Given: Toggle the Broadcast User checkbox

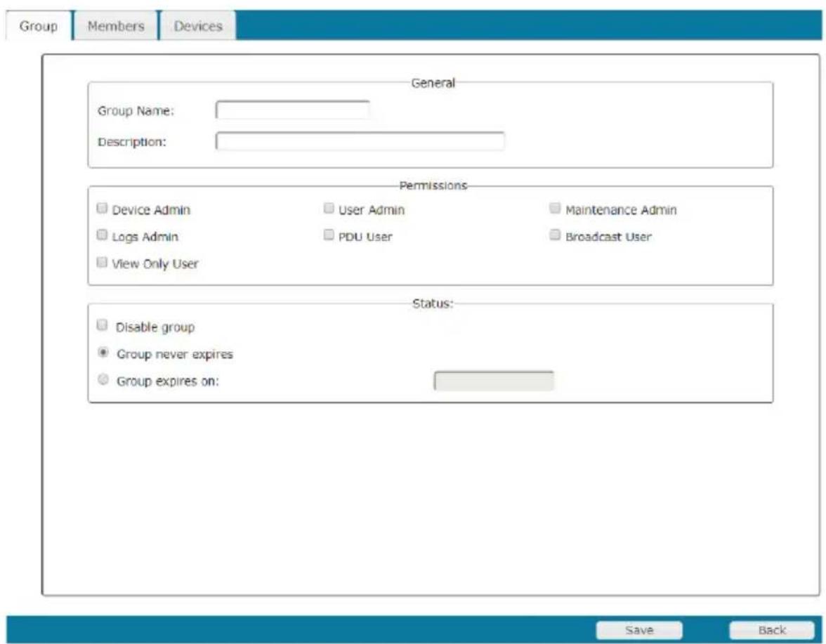Looking at the screenshot, I should (555, 235).
